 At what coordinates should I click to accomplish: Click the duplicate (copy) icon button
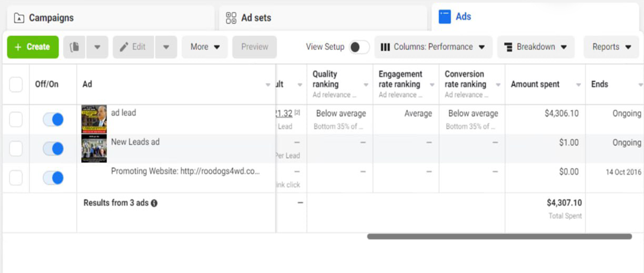click(x=74, y=47)
